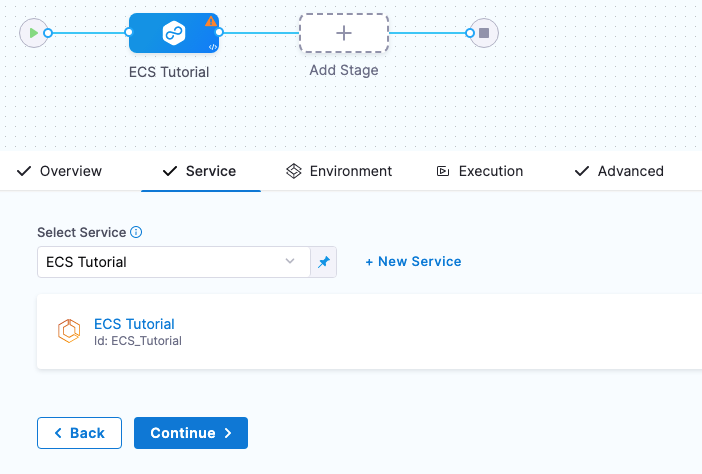
Task: Click the Execution tab icon
Action: pyautogui.click(x=443, y=171)
